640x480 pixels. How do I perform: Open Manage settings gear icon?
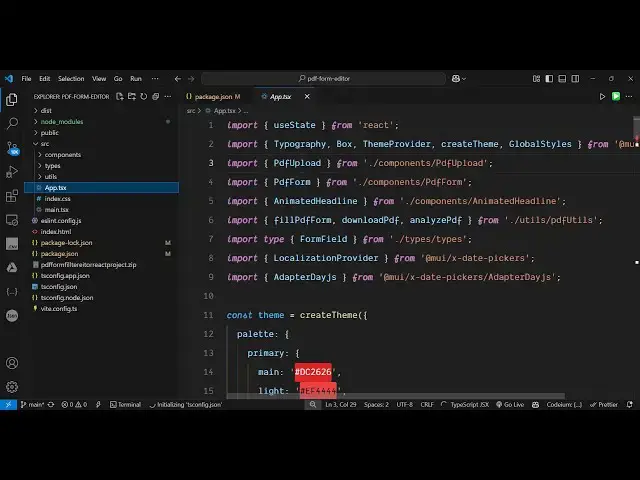click(x=12, y=387)
